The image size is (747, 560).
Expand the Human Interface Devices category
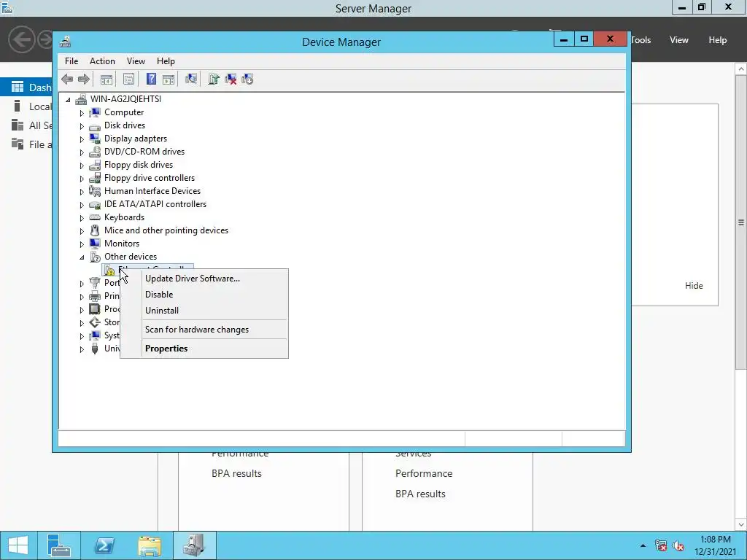[82, 192]
